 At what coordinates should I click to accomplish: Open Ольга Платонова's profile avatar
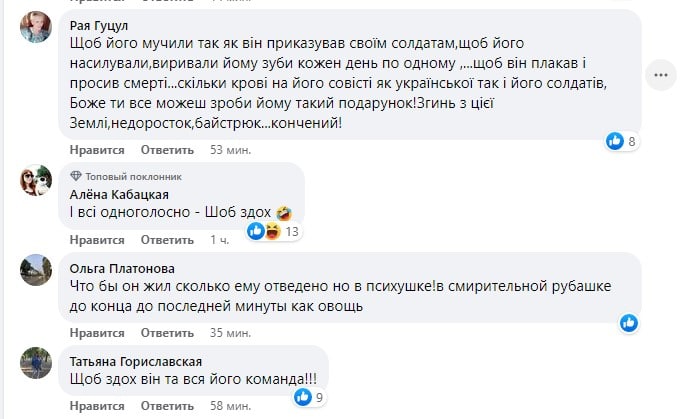pyautogui.click(x=37, y=271)
